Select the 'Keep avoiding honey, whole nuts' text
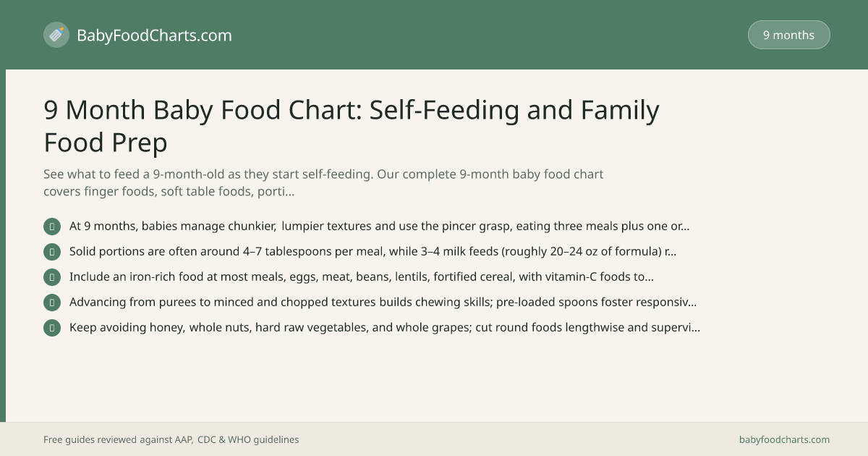Image resolution: width=868 pixels, height=456 pixels. 385,327
